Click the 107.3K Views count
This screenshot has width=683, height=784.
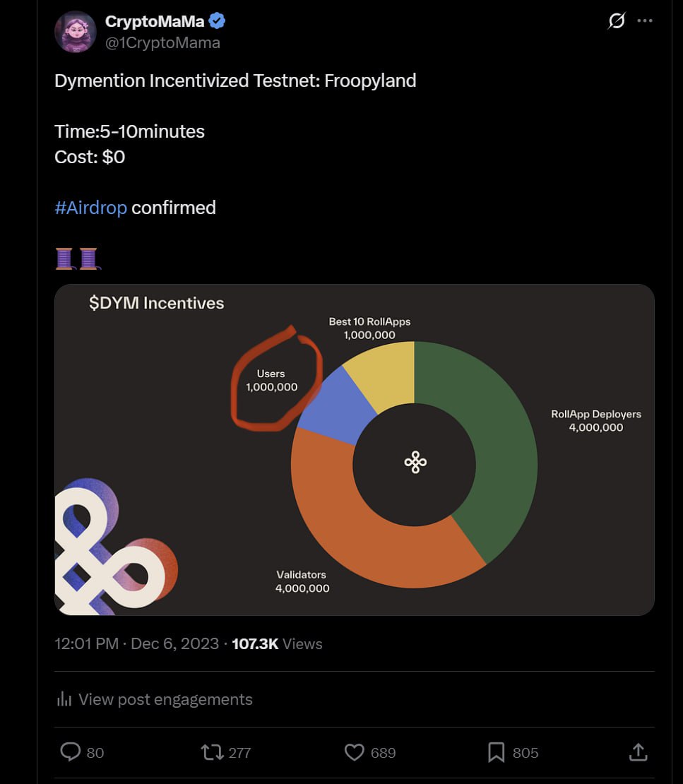point(277,644)
